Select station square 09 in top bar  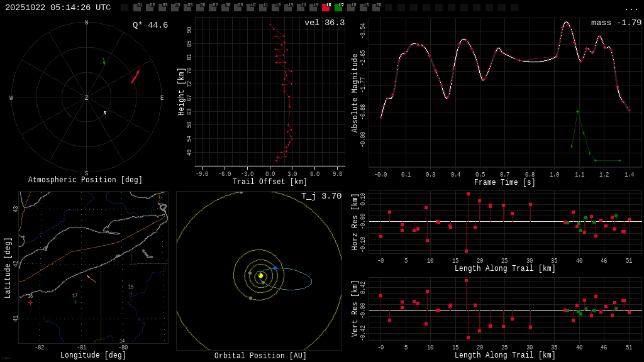coord(238,7)
